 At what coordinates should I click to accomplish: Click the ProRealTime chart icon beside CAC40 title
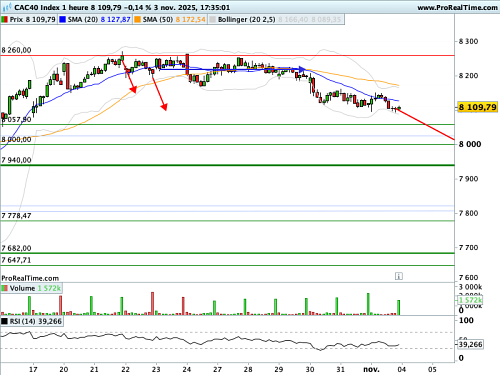(x=7, y=7)
